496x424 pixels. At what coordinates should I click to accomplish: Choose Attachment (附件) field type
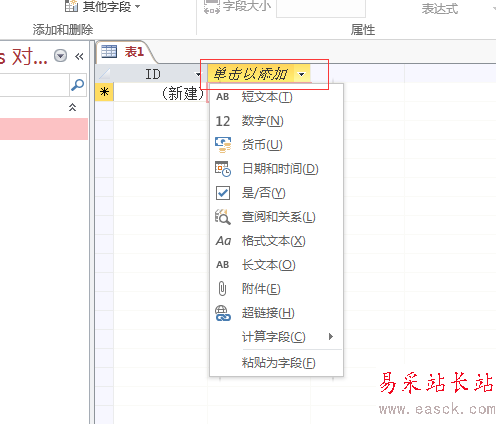click(x=276, y=289)
